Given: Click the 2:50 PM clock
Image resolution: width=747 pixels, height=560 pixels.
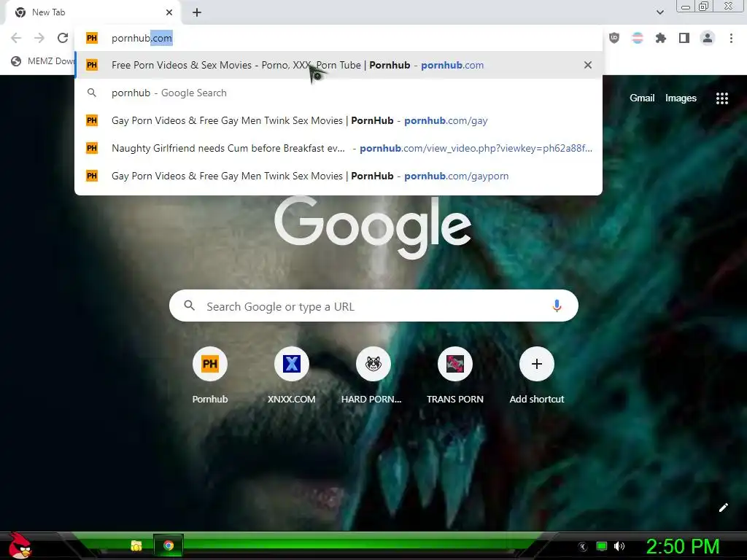Looking at the screenshot, I should coord(682,546).
